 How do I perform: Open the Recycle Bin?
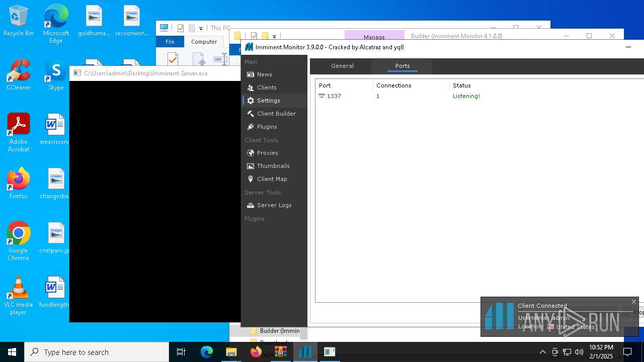[x=19, y=21]
